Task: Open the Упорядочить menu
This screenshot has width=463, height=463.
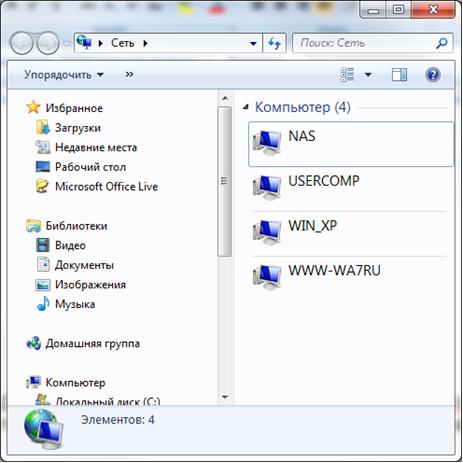Action: point(64,75)
